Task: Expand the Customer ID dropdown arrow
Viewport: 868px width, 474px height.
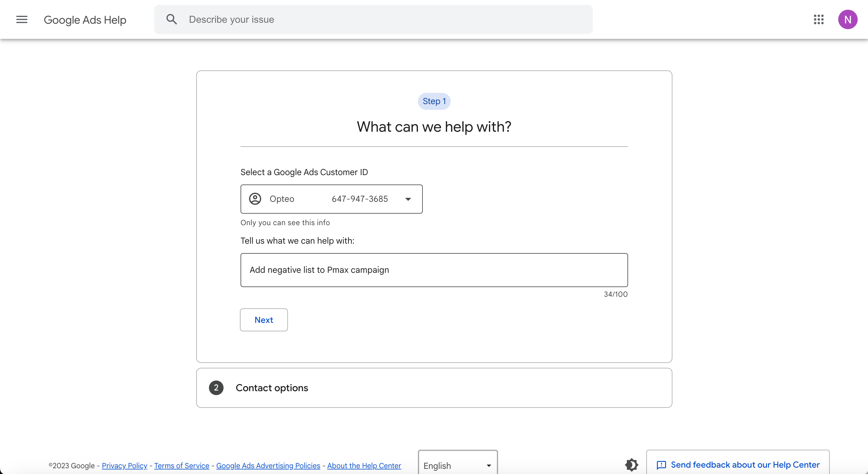Action: [408, 199]
